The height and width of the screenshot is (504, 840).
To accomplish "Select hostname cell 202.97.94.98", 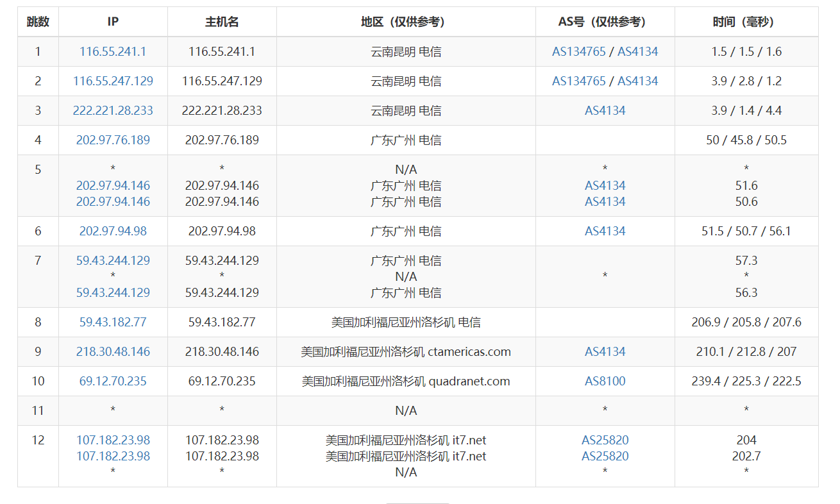I will [x=222, y=231].
